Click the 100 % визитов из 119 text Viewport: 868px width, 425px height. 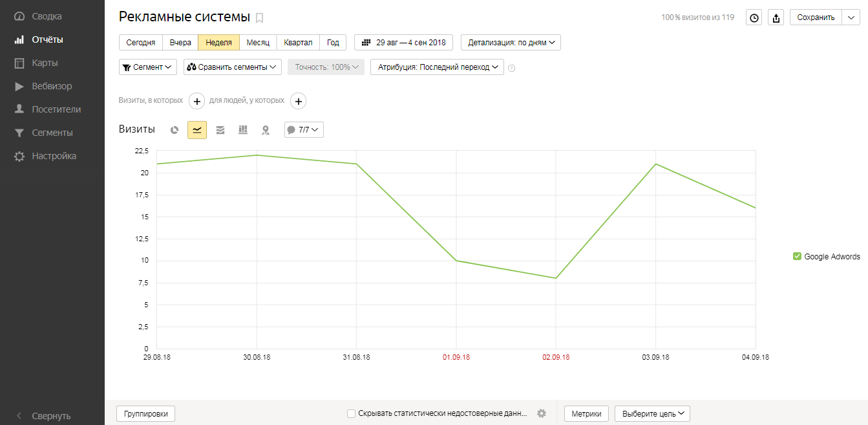point(697,17)
